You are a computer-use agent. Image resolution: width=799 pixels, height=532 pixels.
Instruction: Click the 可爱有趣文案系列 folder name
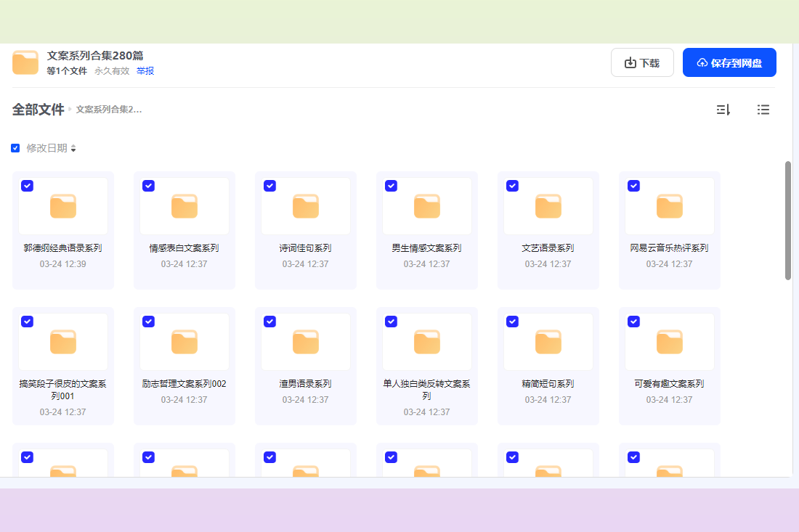[670, 384]
